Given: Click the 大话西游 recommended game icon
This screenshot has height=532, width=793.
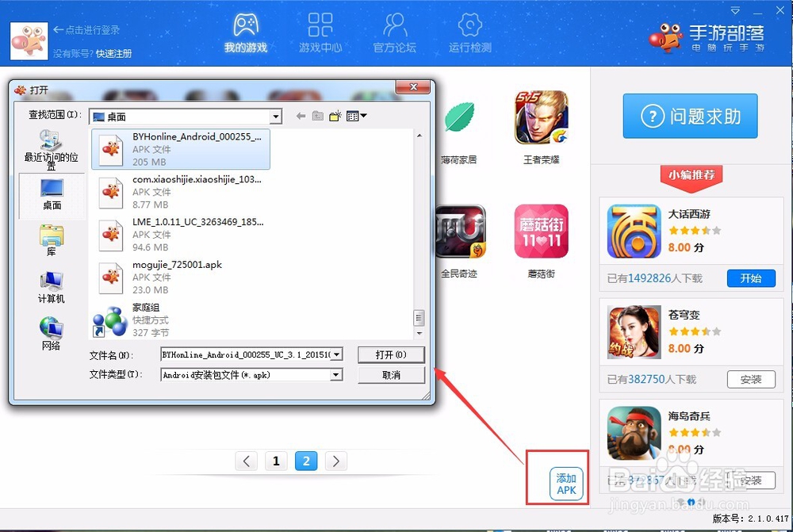Looking at the screenshot, I should [634, 231].
